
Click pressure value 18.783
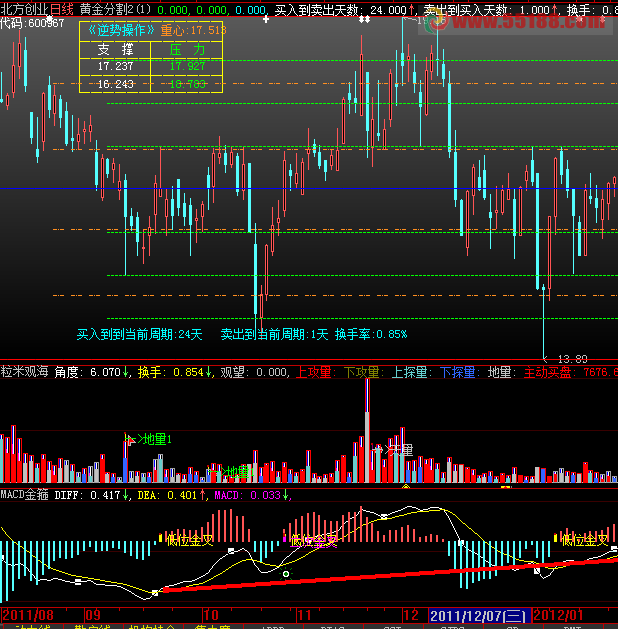pyautogui.click(x=187, y=84)
